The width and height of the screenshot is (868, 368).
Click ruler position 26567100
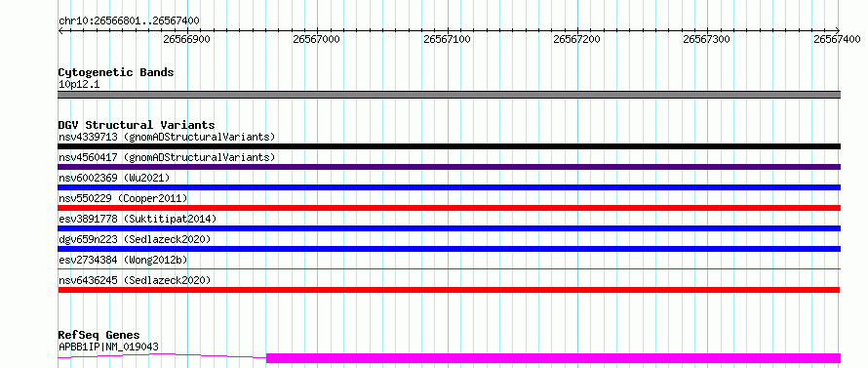[447, 39]
